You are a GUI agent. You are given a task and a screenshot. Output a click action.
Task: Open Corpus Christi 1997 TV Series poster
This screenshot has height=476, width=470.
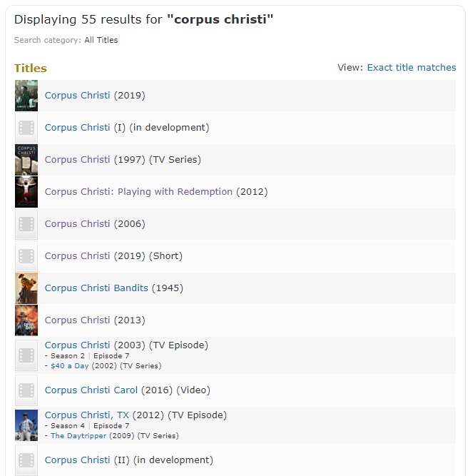tap(26, 160)
